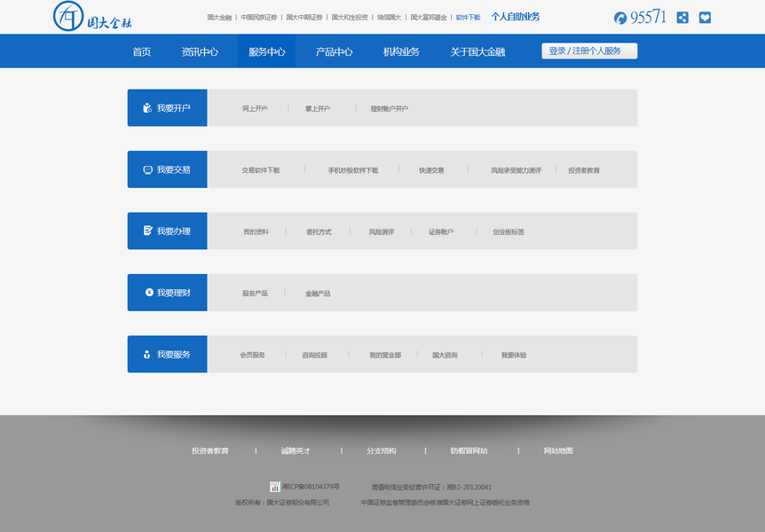Open 交易软件下载 link
Viewport: 765px width, 532px height.
coord(261,170)
